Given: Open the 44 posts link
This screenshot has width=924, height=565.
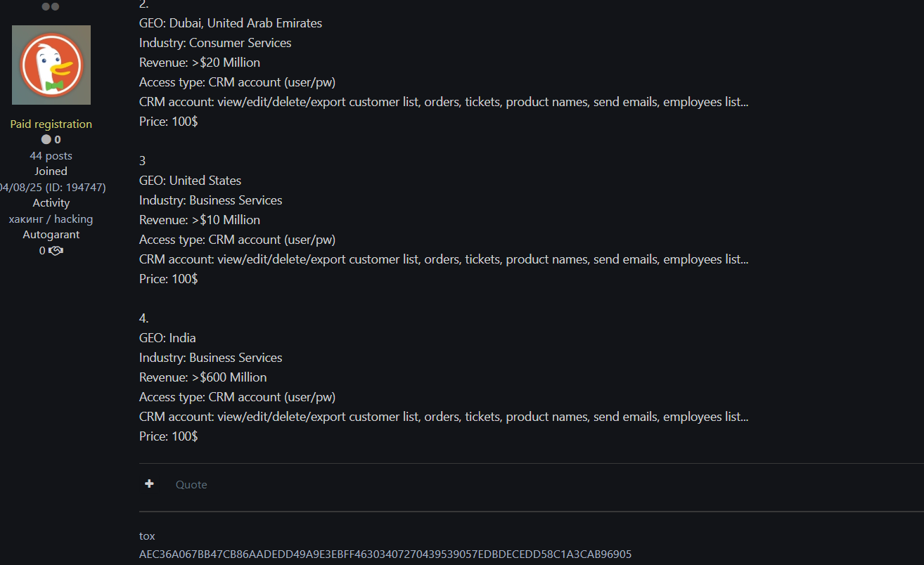Looking at the screenshot, I should (51, 155).
